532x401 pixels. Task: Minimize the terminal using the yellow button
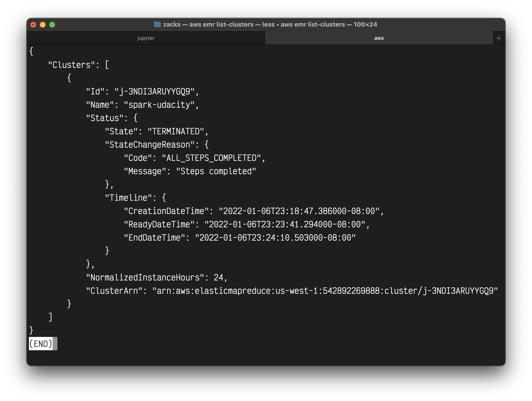[x=43, y=25]
